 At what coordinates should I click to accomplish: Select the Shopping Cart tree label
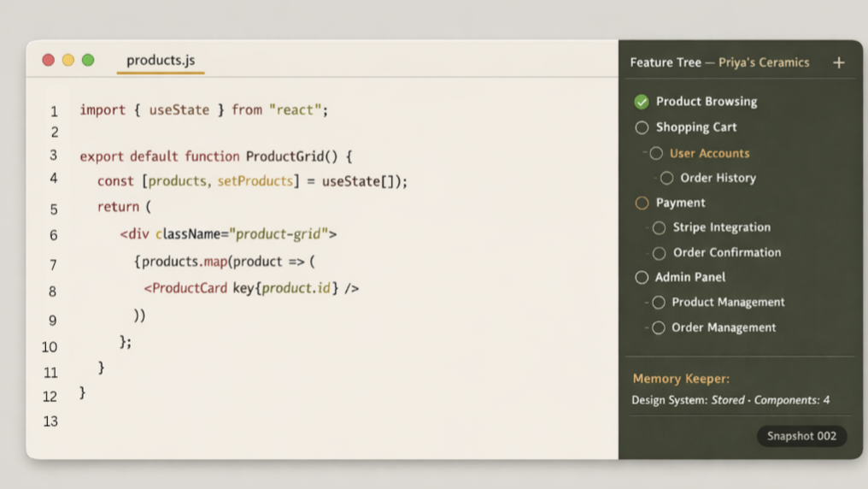point(695,127)
